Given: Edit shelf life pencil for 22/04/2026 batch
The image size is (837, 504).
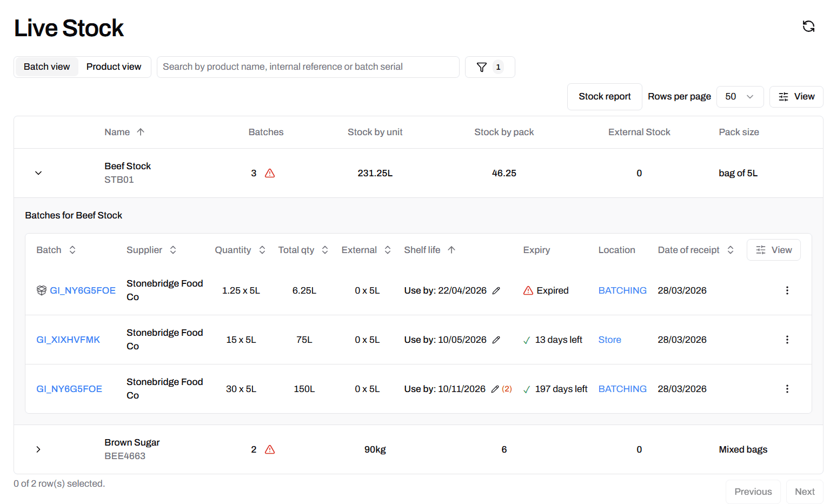Looking at the screenshot, I should 496,291.
